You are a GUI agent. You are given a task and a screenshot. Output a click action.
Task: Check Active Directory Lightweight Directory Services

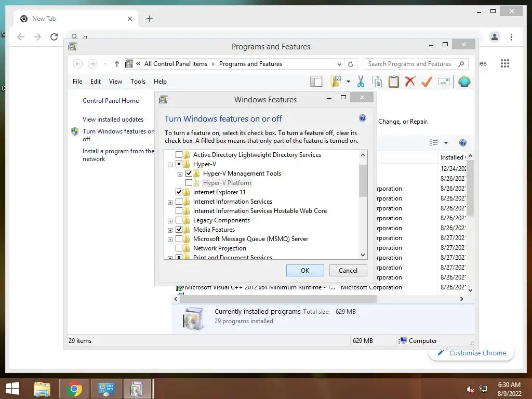pyautogui.click(x=179, y=155)
